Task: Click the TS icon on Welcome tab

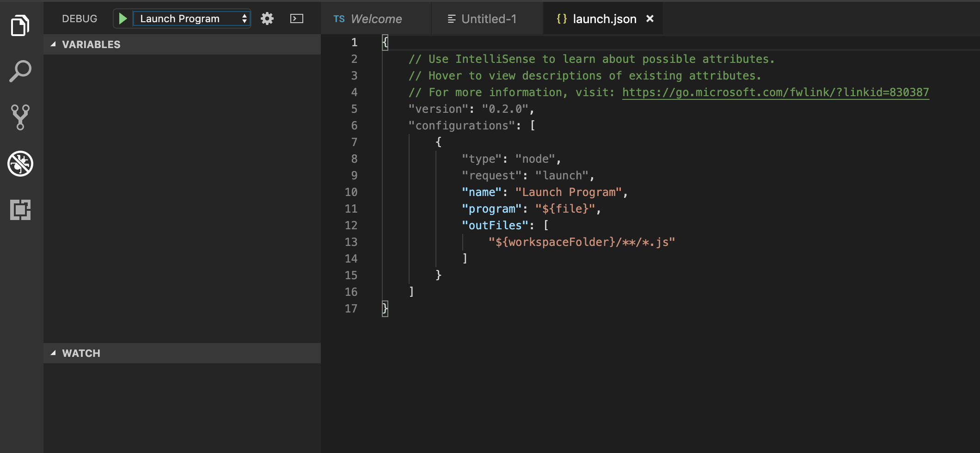Action: 339,19
